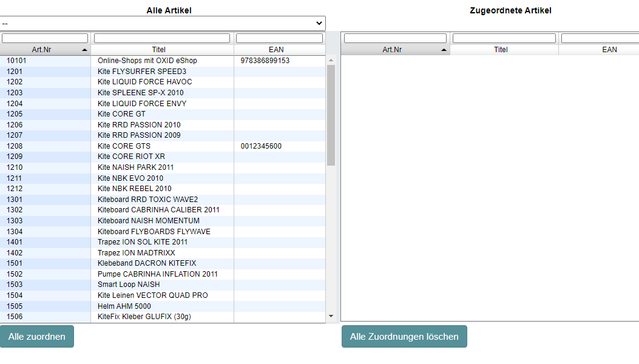Click the Art.Nr filter field in Alle Artikel

click(45, 38)
